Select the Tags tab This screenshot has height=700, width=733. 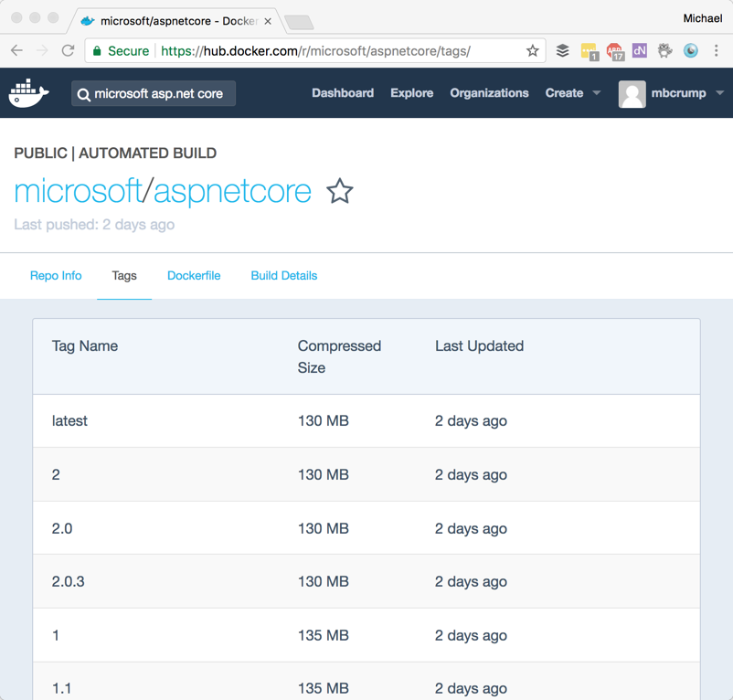click(124, 276)
